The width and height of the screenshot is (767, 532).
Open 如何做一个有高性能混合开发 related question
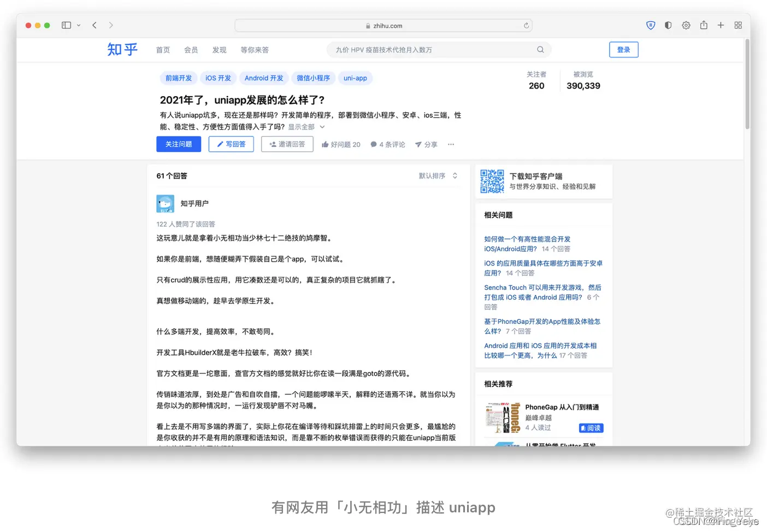point(527,244)
